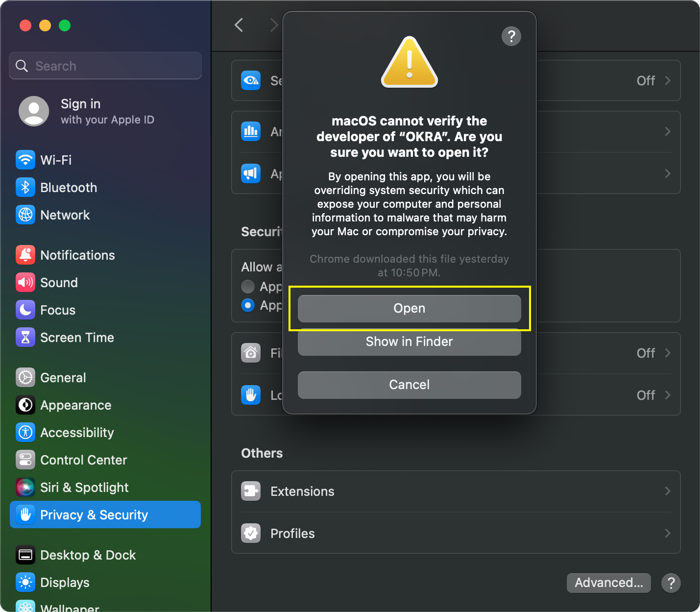The height and width of the screenshot is (612, 700).
Task: Open Siri & Spotlight settings
Action: coord(105,488)
